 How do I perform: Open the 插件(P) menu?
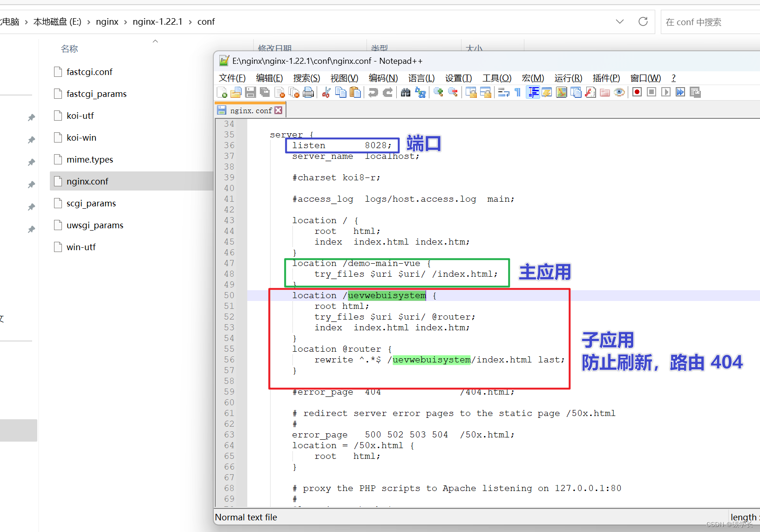click(606, 78)
